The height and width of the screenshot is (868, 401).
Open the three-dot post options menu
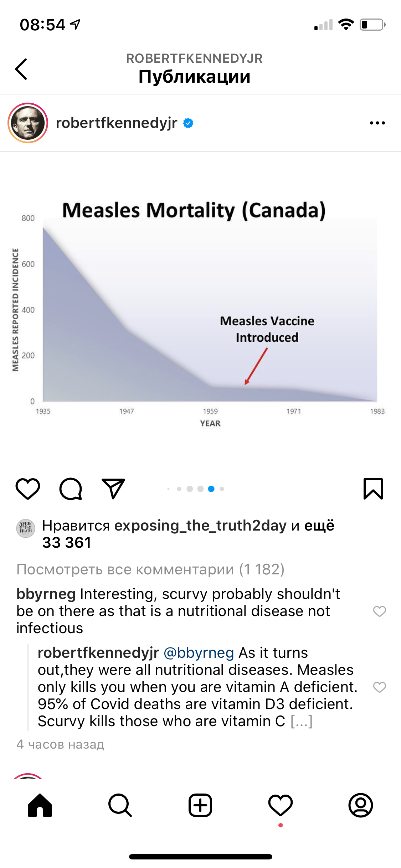[377, 123]
